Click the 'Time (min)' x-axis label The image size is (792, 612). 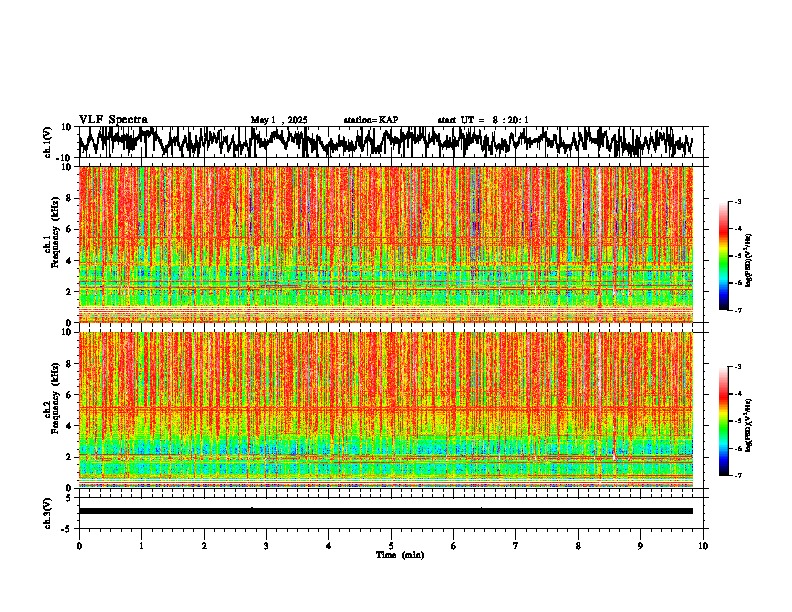400,555
